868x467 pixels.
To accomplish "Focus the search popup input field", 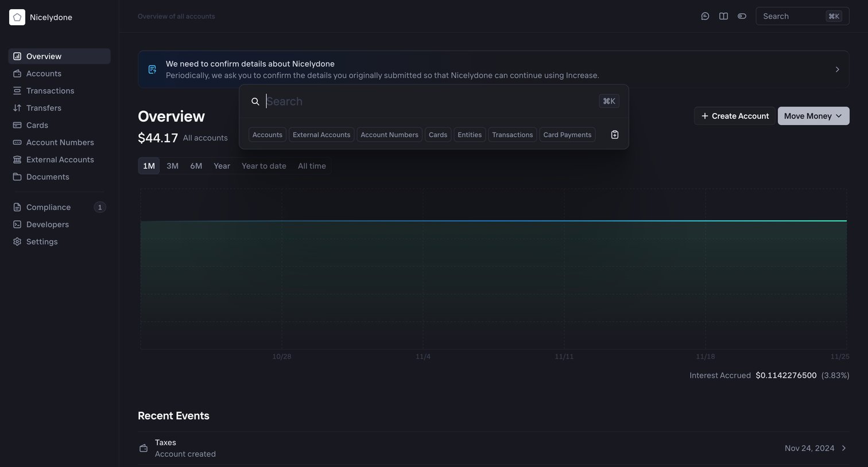I will [x=431, y=102].
